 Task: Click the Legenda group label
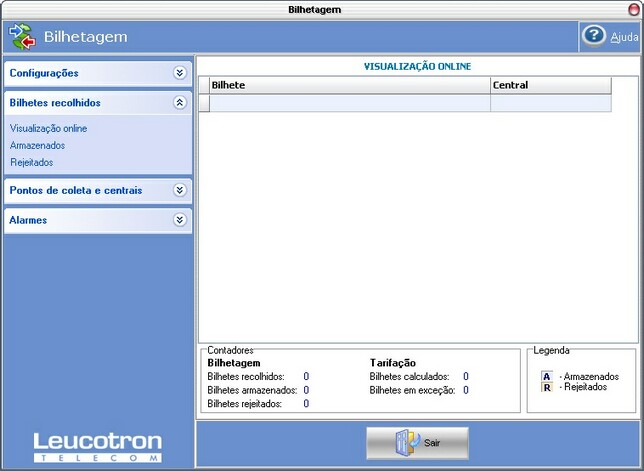tap(551, 350)
